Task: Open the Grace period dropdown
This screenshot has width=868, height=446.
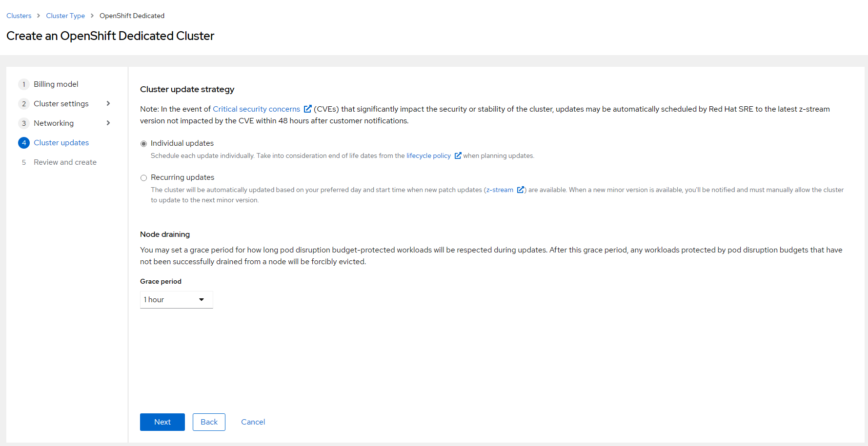Action: click(x=176, y=300)
